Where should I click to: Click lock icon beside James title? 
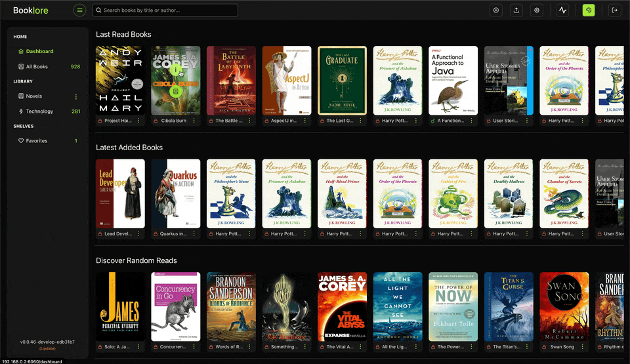(100, 347)
